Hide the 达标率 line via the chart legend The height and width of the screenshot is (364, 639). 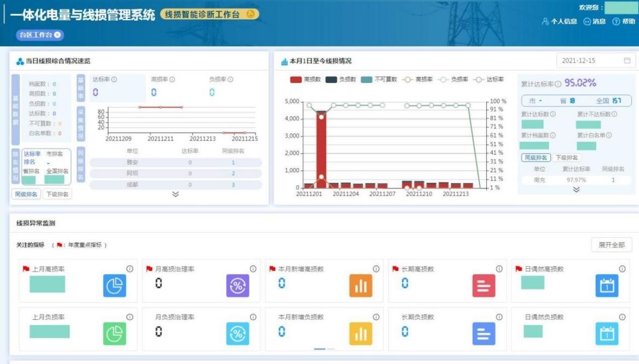point(489,79)
